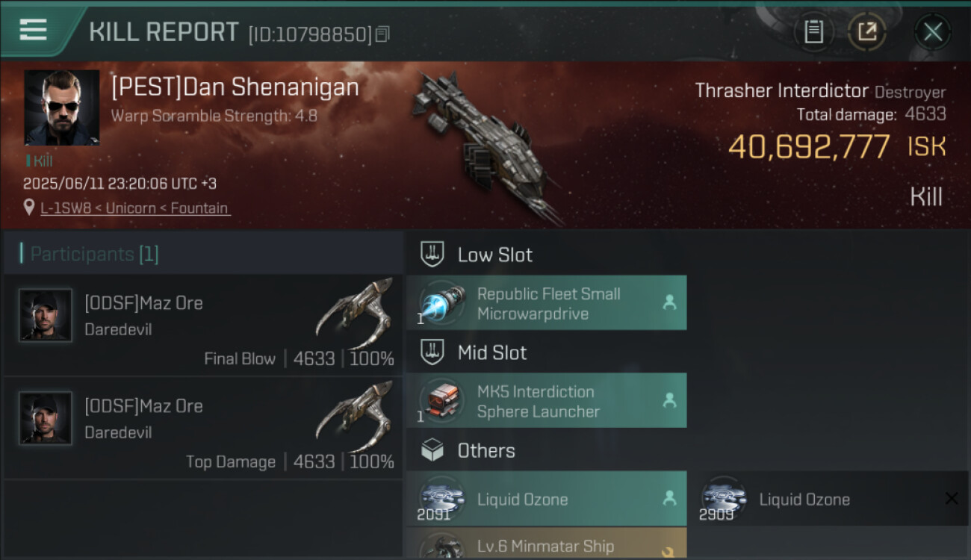Screen dimensions: 971x560
Task: Open the hamburger menu
Action: 33,31
